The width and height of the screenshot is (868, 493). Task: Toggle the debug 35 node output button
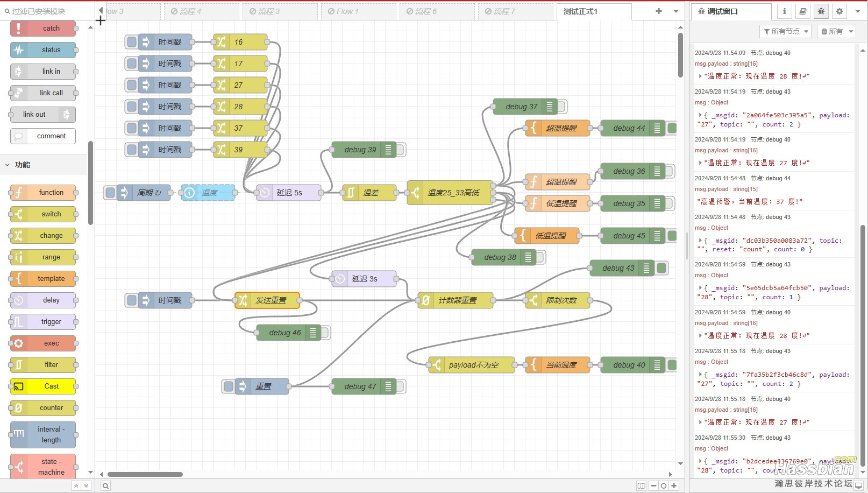(670, 203)
